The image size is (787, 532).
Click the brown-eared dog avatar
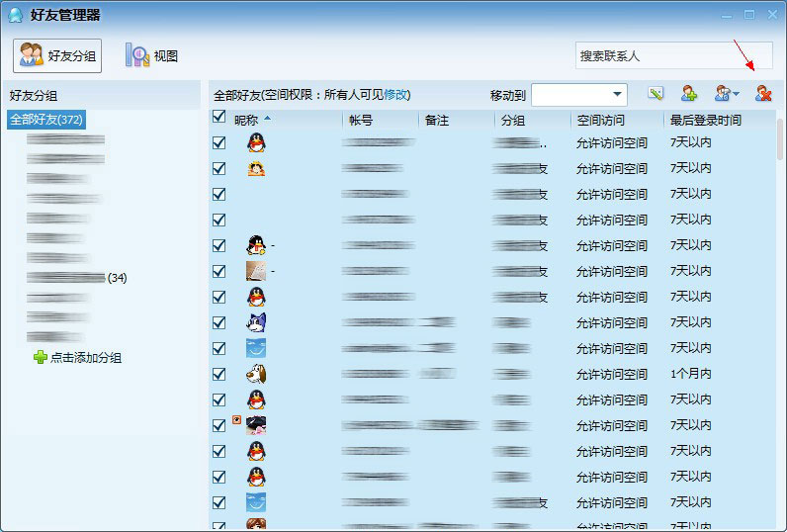(256, 374)
